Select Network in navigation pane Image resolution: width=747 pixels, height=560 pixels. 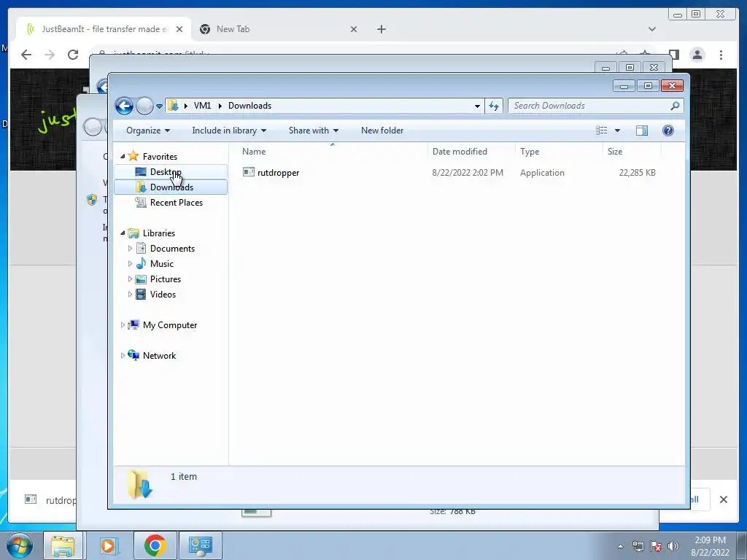pyautogui.click(x=159, y=356)
